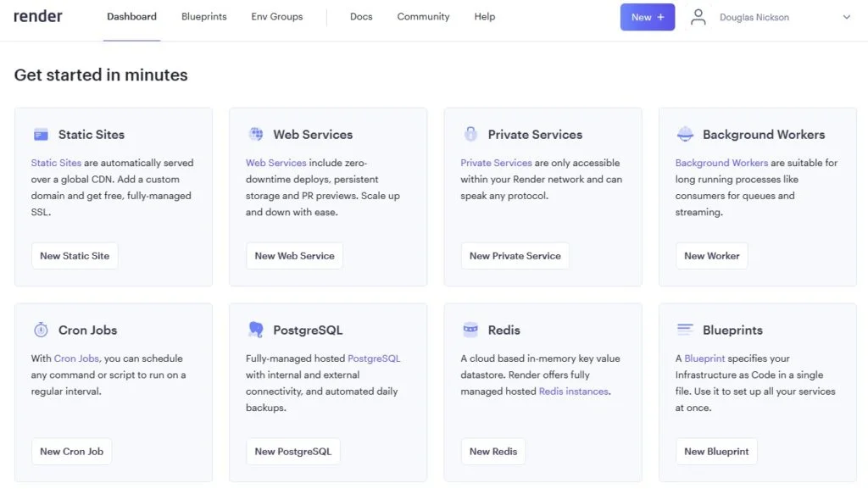Follow the Web Services description link

[275, 163]
